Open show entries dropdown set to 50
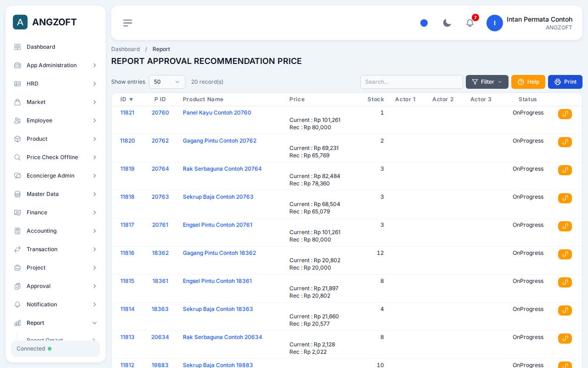Screen dimensions: 588x368 (167, 82)
